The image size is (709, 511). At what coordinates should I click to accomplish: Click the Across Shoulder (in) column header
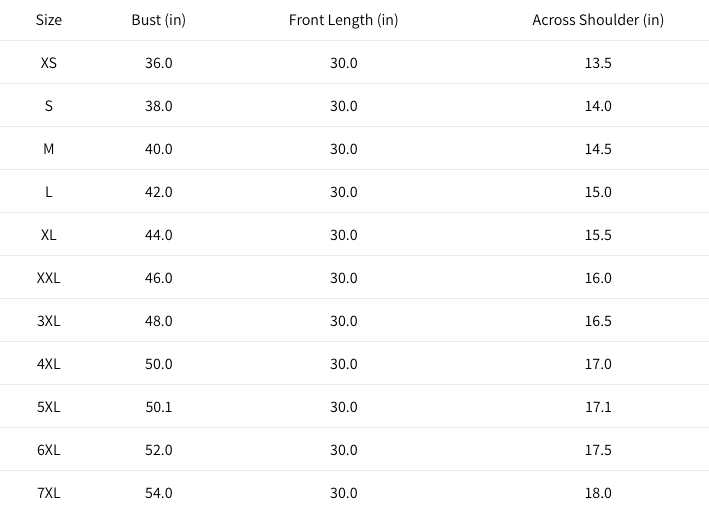(597, 20)
